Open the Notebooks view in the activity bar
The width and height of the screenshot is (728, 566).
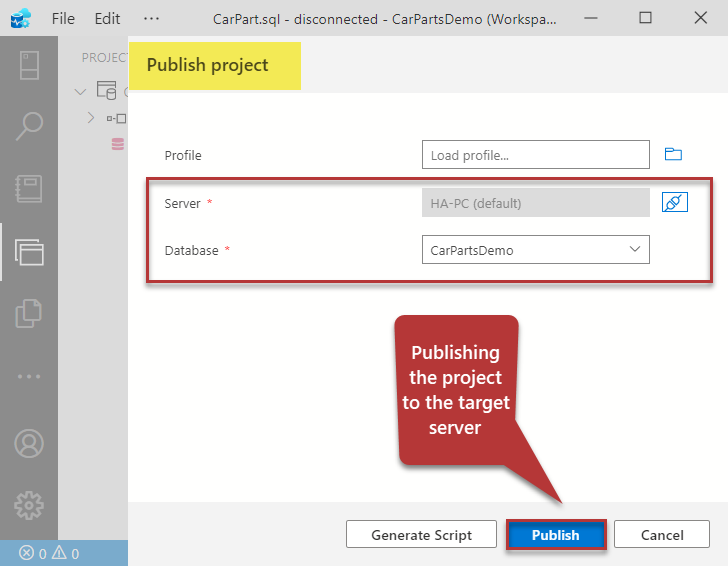[29, 189]
